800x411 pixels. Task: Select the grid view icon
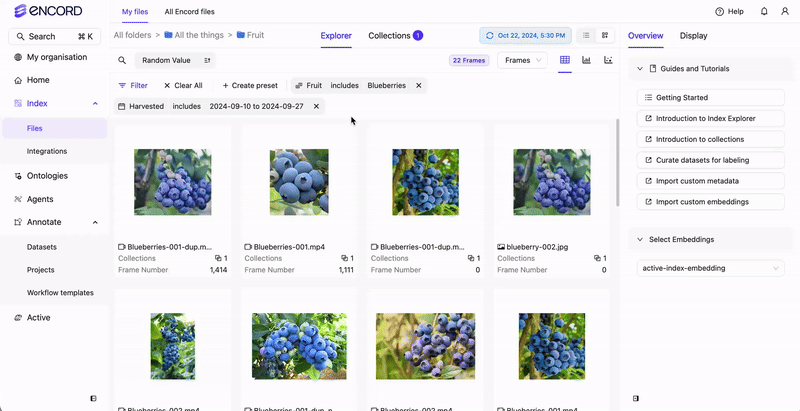click(565, 60)
